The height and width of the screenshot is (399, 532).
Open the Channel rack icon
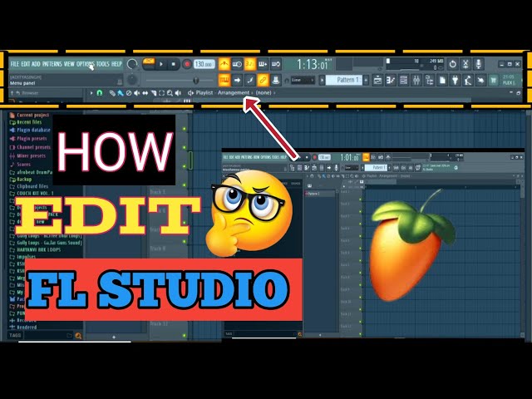pyautogui.click(x=403, y=81)
